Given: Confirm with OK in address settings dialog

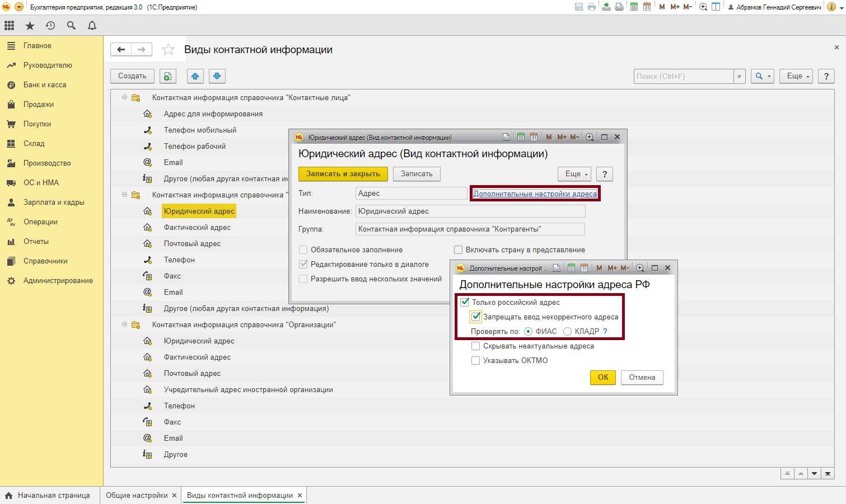Looking at the screenshot, I should coord(603,377).
